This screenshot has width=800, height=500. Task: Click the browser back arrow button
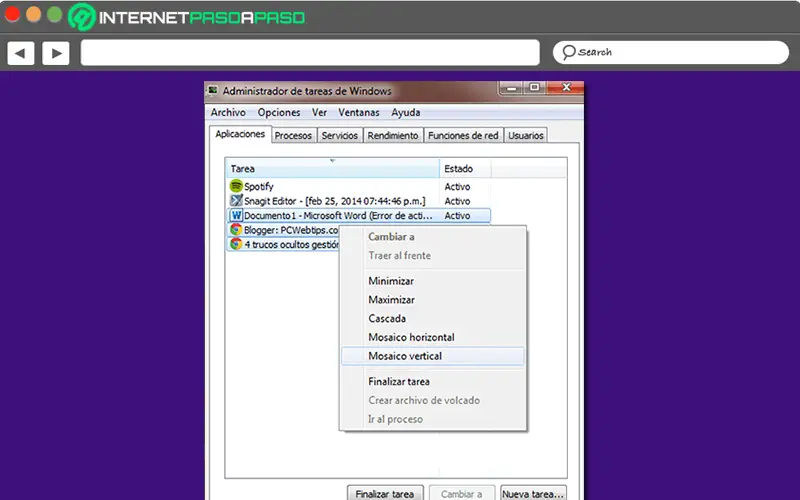[x=21, y=53]
